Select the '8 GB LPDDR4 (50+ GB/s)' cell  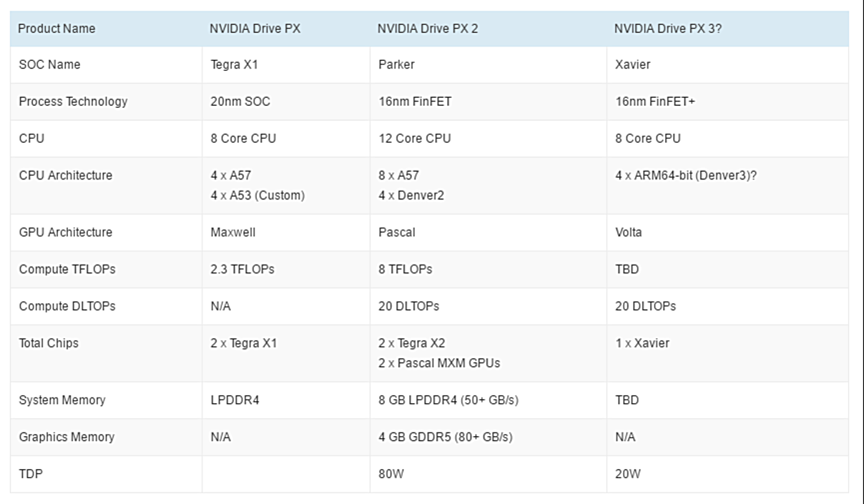448,400
